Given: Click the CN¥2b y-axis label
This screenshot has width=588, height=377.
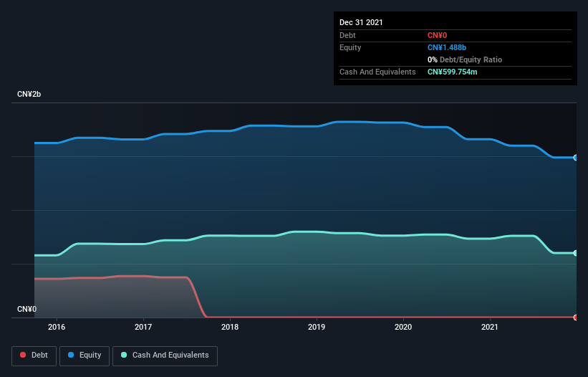Looking at the screenshot, I should point(29,94).
